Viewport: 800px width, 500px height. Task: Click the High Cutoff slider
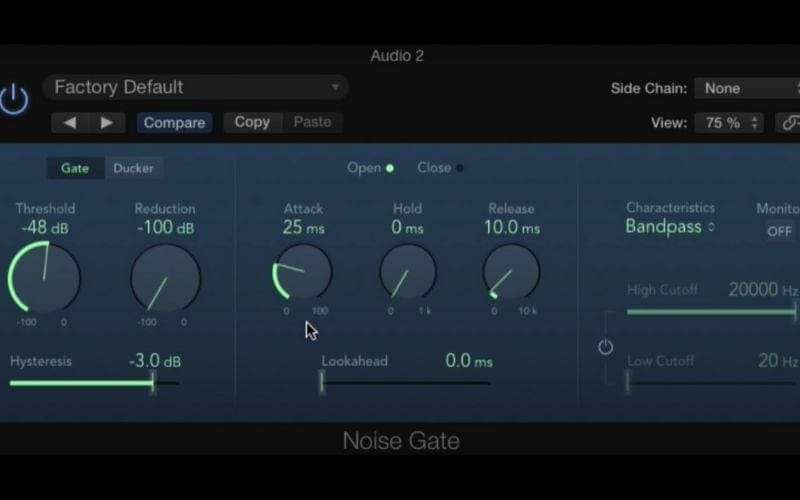click(712, 312)
